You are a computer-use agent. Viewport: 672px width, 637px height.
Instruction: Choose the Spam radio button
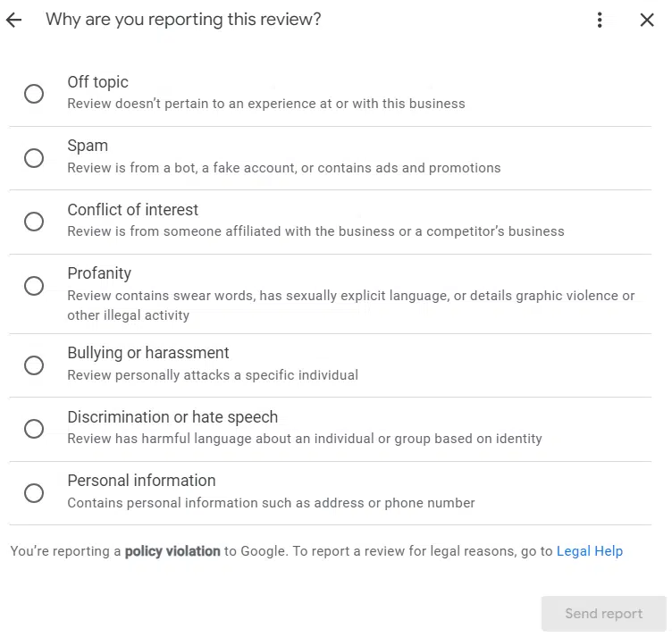34,158
